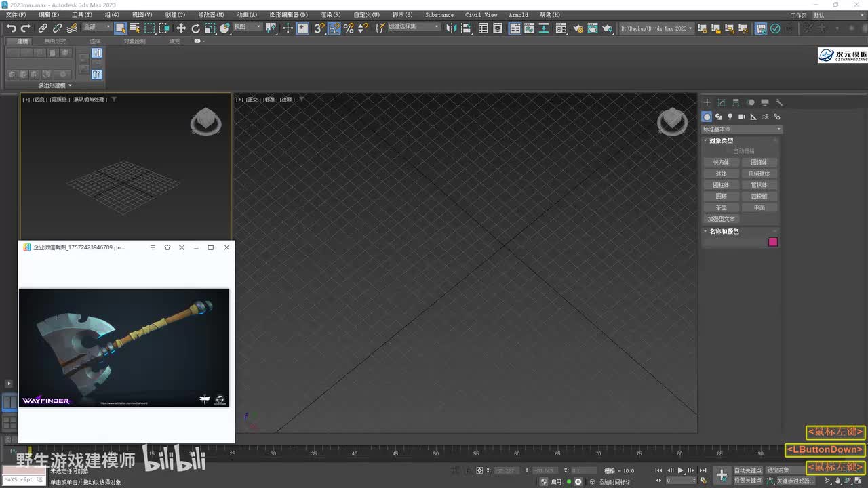The width and height of the screenshot is (868, 488).
Task: Click the Play Animation button
Action: point(681,470)
